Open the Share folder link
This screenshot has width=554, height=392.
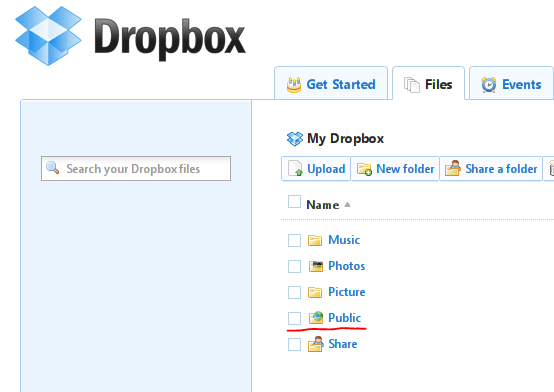[x=343, y=344]
